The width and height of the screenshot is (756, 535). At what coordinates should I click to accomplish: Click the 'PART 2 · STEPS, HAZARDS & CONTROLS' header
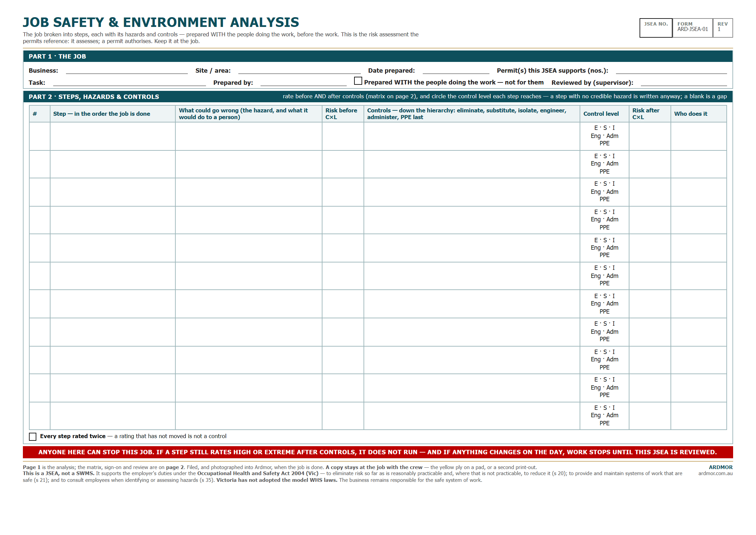(x=378, y=97)
